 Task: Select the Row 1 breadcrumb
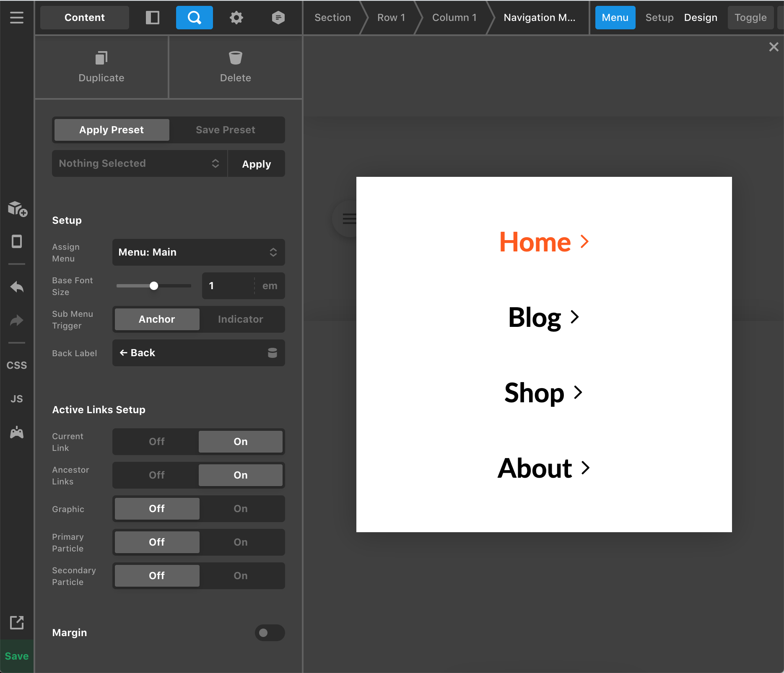point(391,18)
